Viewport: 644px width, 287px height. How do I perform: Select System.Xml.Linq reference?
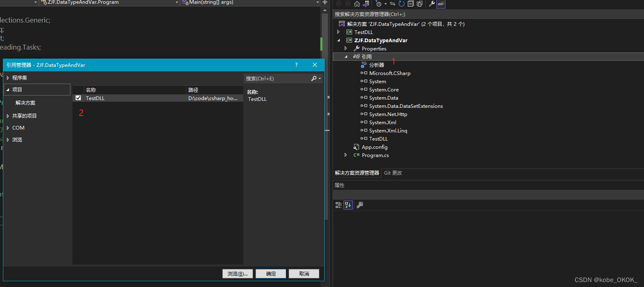pos(388,130)
